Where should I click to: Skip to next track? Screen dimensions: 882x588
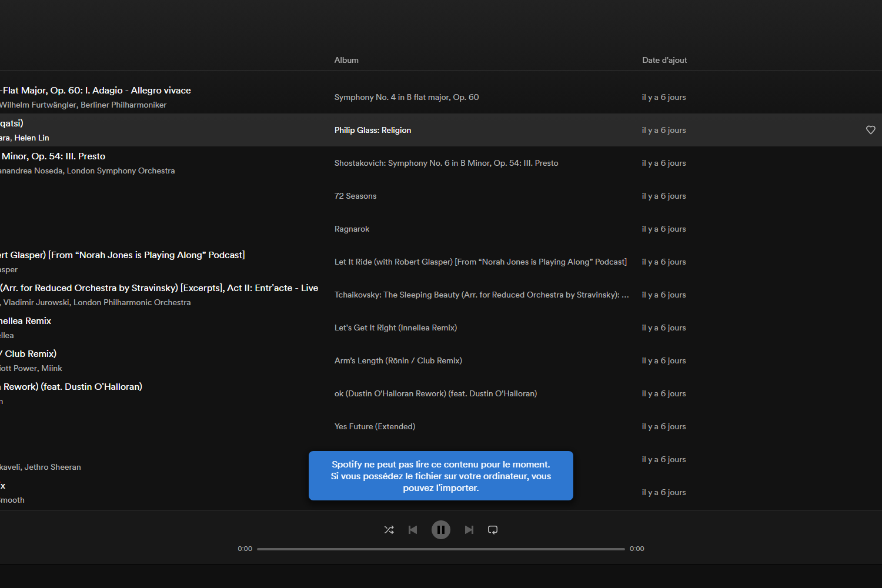(469, 530)
